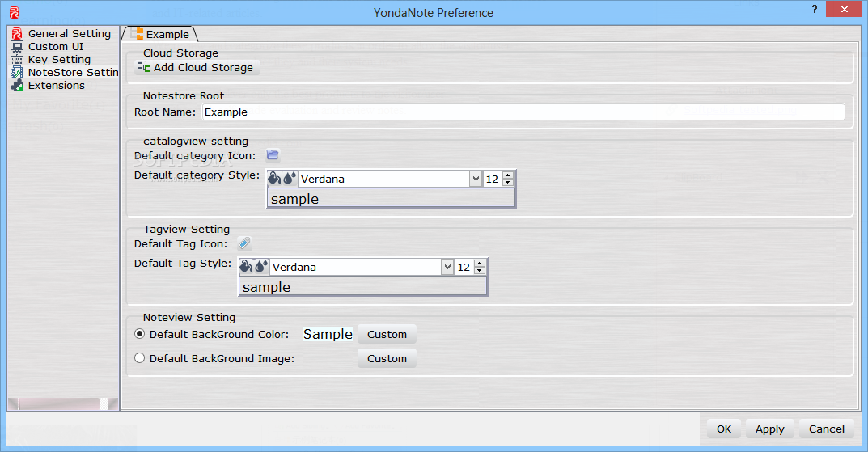Increase the category style font size
The width and height of the screenshot is (868, 452).
[x=507, y=175]
